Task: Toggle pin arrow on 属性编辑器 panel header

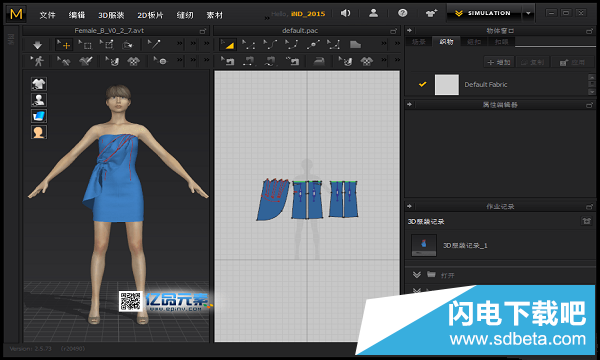Action: pyautogui.click(x=409, y=104)
